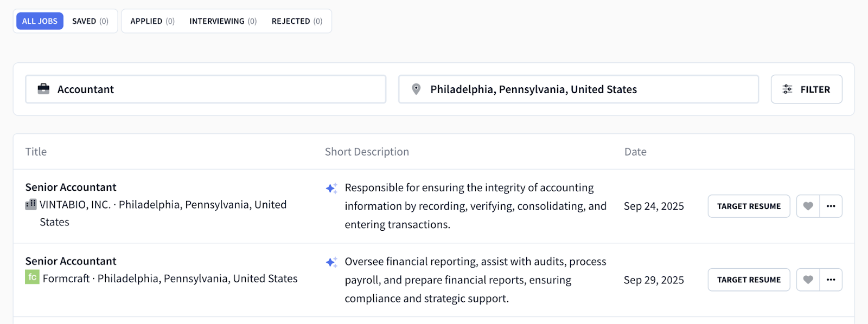
Task: Click the briefcase icon in job field
Action: pos(43,89)
